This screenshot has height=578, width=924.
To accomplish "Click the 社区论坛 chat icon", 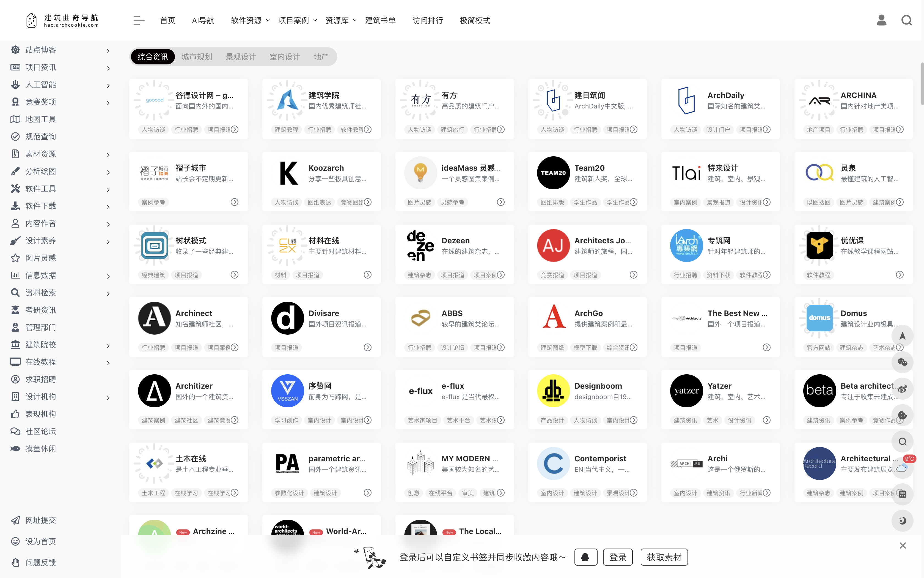I will (15, 431).
